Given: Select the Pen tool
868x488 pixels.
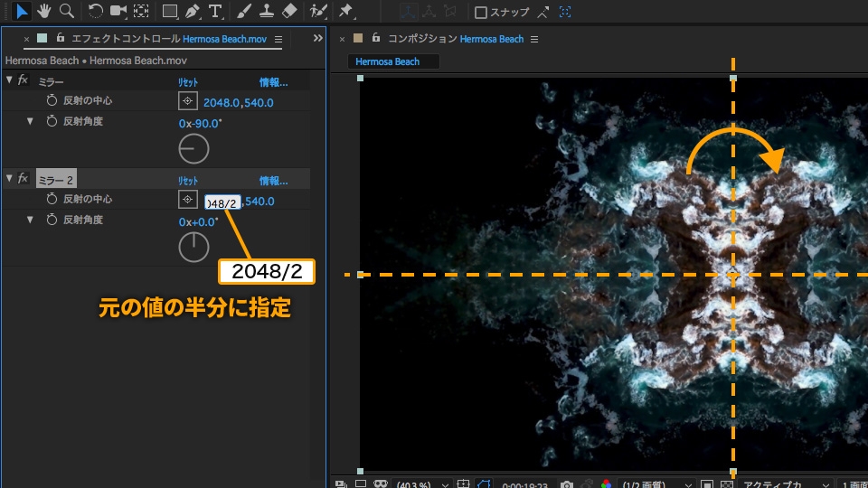Looking at the screenshot, I should (x=192, y=11).
